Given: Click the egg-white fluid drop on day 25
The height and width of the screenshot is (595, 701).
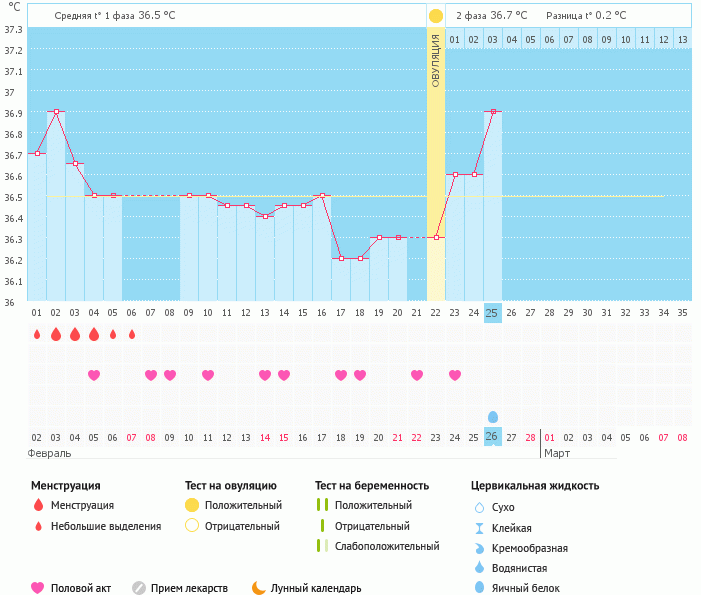Looking at the screenshot, I should (x=492, y=416).
